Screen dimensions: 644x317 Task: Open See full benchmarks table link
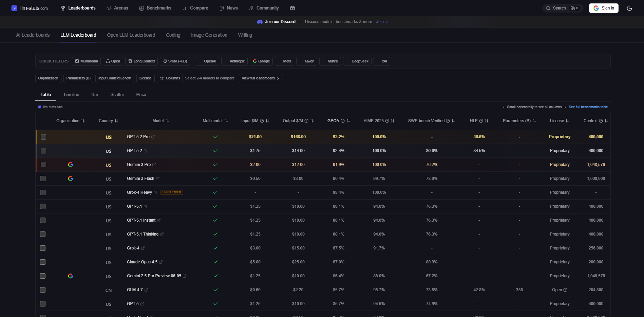(588, 107)
